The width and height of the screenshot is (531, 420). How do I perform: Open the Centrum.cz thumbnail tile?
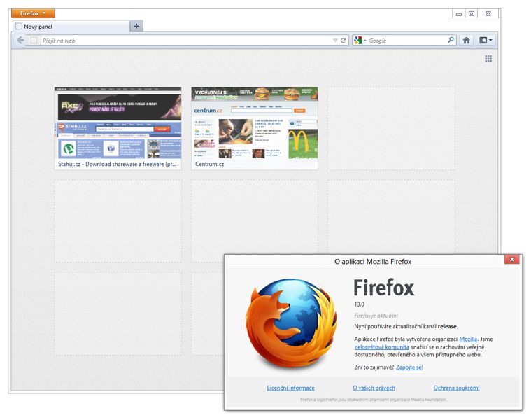(x=255, y=128)
